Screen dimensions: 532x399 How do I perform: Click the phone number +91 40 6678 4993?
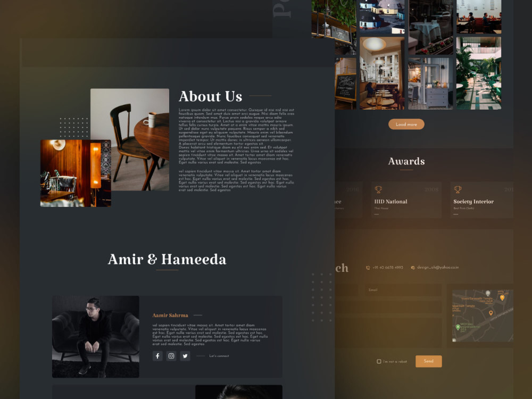point(388,268)
